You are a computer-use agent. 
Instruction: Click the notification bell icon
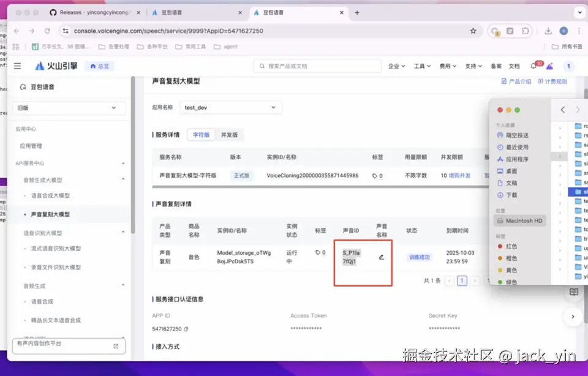[533, 66]
